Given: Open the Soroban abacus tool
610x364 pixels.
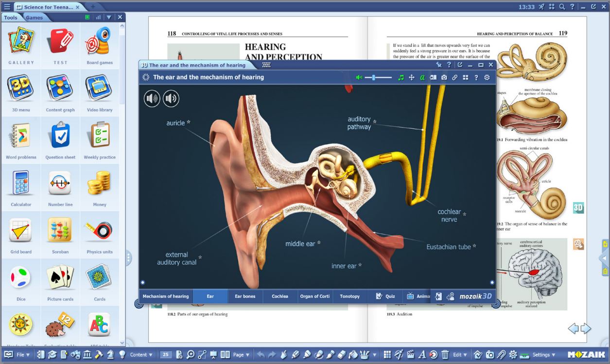Looking at the screenshot, I should (60, 235).
